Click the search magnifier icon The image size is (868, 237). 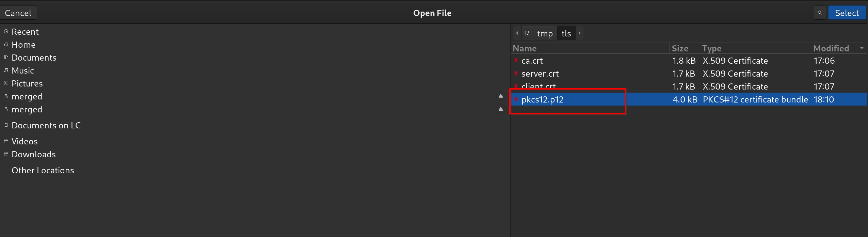tap(820, 13)
